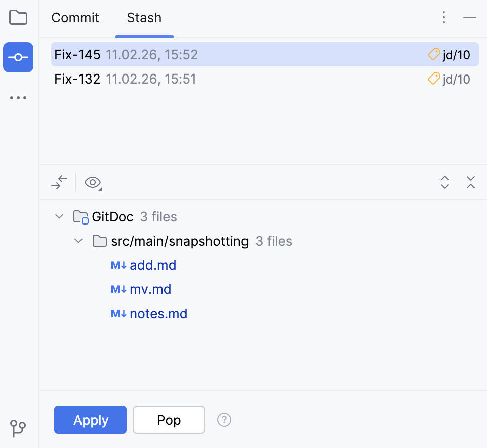Viewport: 487px width, 448px height.
Task: Open the Git branches tool window
Action: click(18, 428)
